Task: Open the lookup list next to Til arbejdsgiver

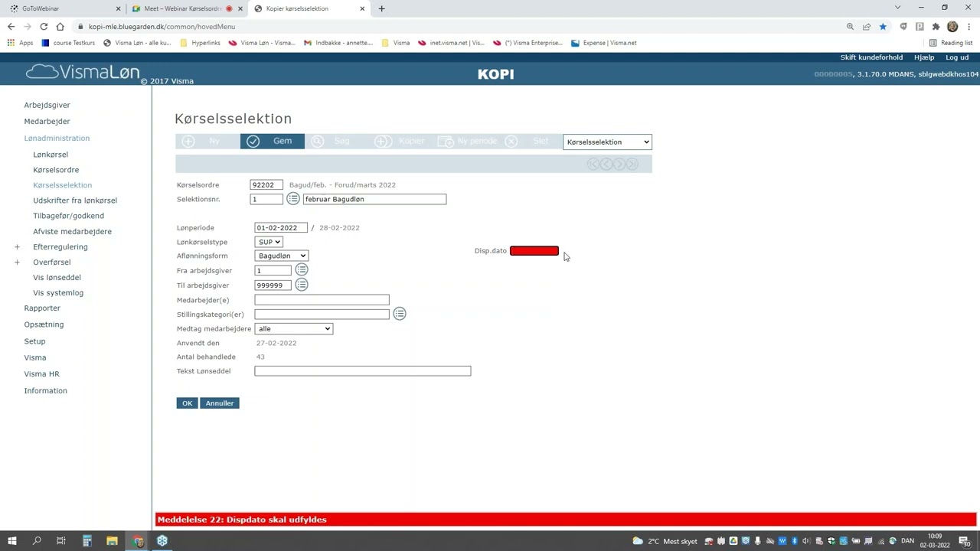Action: point(302,285)
